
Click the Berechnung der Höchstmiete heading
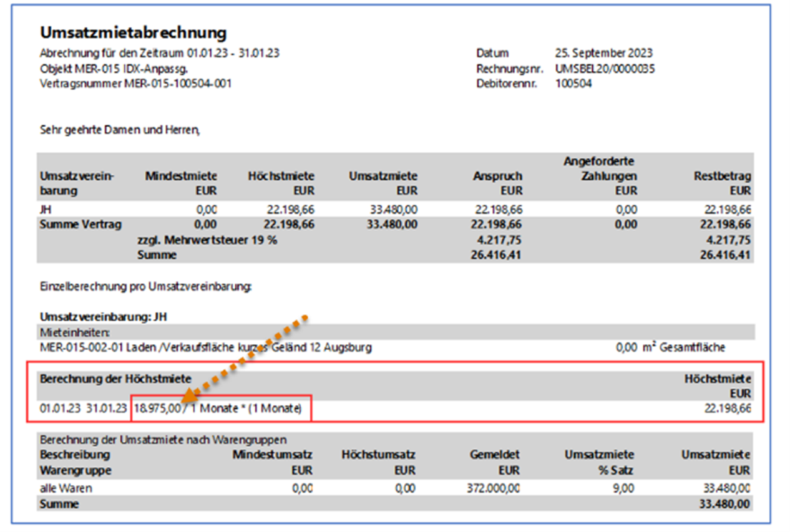[115, 378]
